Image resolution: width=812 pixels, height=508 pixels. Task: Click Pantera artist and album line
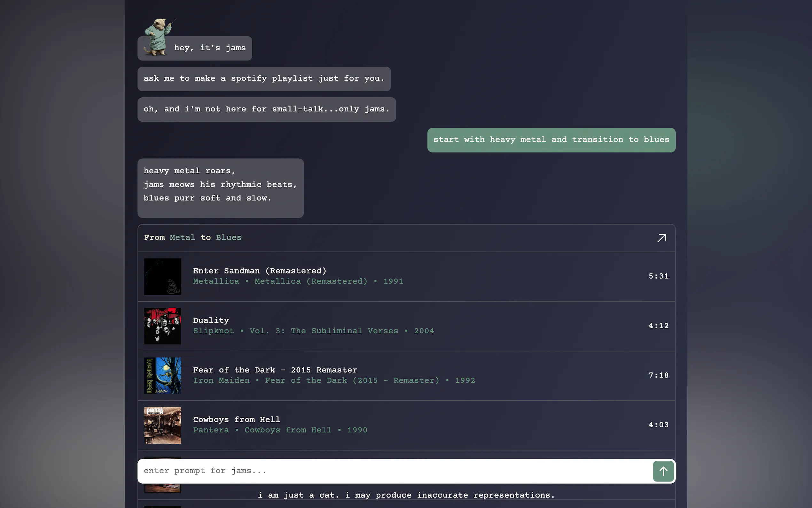tap(280, 430)
